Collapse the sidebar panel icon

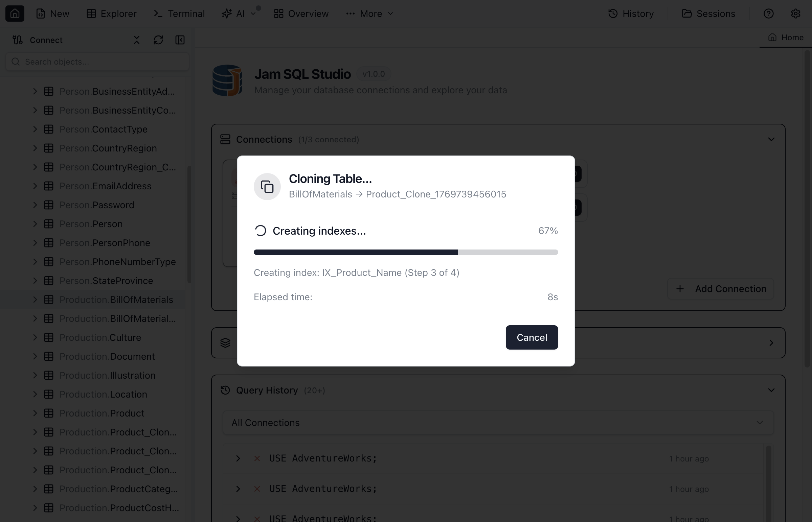point(180,40)
